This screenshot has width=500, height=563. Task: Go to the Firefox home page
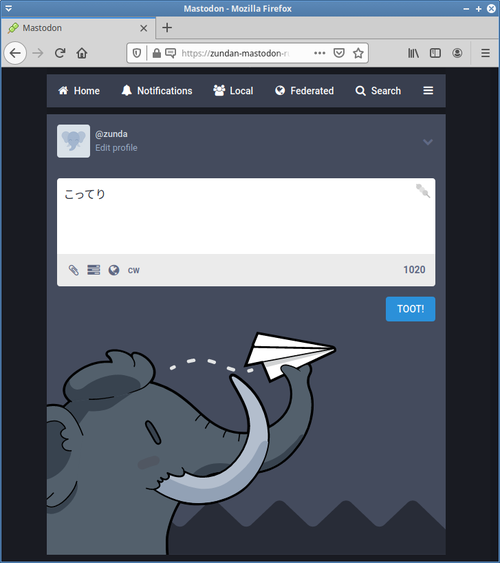tap(82, 53)
